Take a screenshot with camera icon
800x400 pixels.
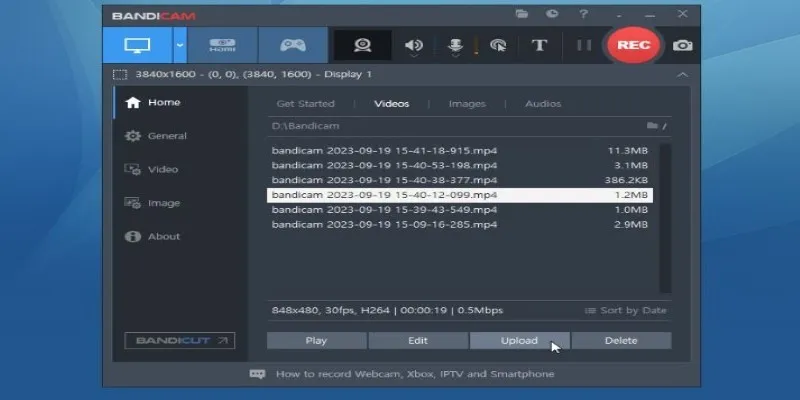[x=682, y=45]
